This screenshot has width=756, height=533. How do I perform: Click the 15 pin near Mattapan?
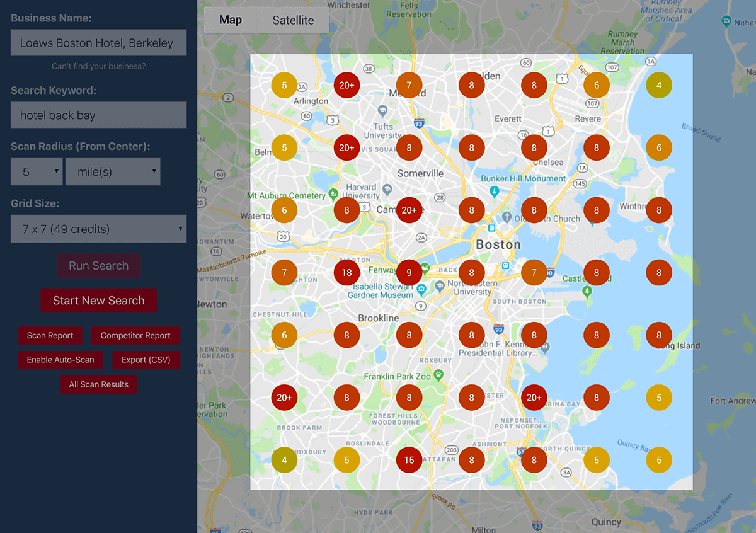click(409, 460)
